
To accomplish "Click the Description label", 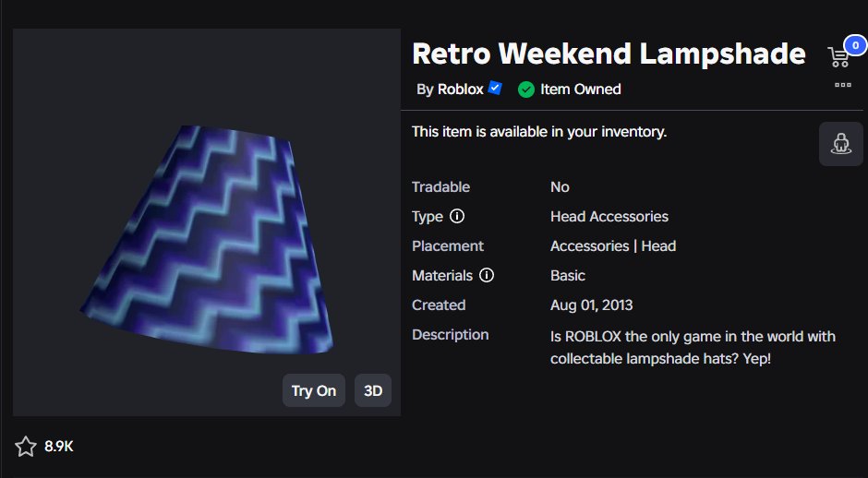I will coord(450,335).
